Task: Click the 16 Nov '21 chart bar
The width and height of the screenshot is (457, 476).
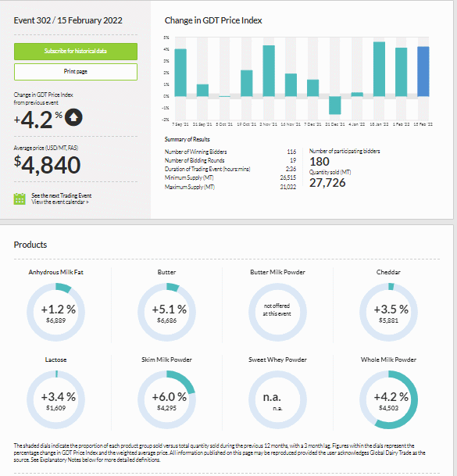Action: 291,85
